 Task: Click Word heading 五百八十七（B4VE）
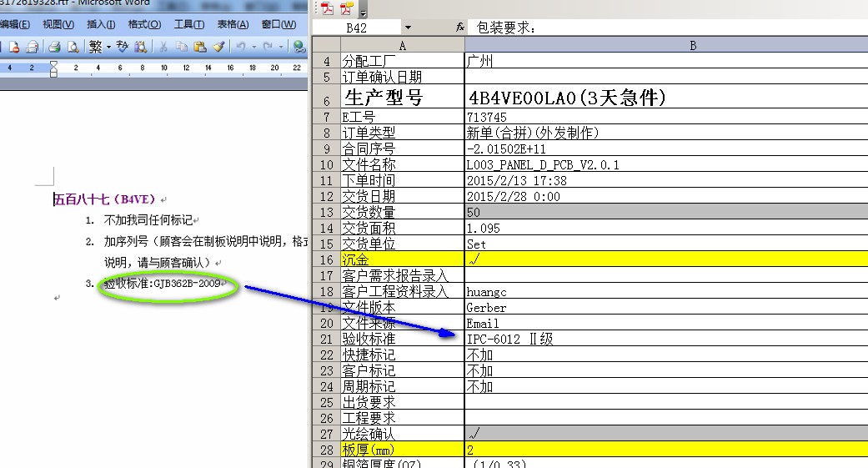[104, 199]
